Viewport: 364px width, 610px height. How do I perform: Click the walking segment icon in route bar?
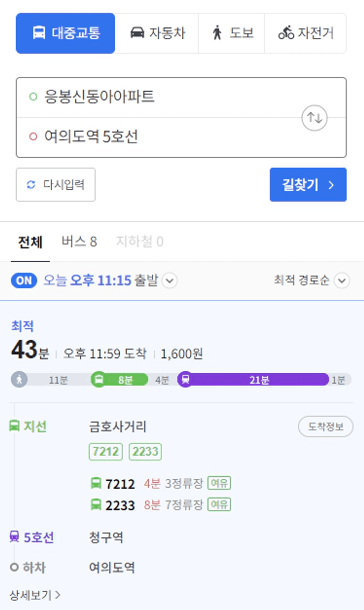click(19, 379)
